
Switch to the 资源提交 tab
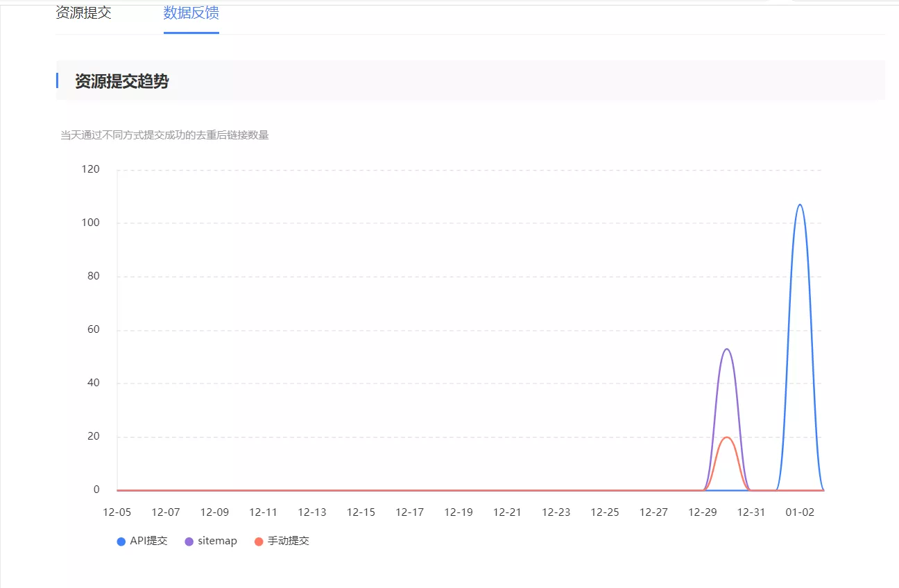point(83,12)
